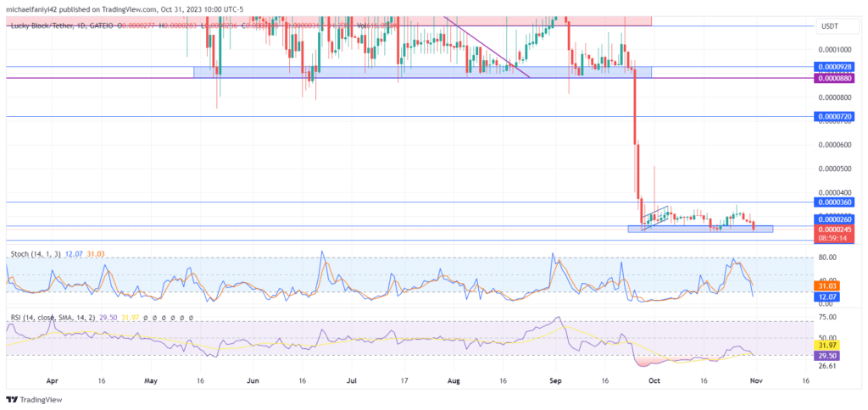This screenshot has height=410, width=868.
Task: Click the Jun date on time axis
Action: (x=253, y=381)
